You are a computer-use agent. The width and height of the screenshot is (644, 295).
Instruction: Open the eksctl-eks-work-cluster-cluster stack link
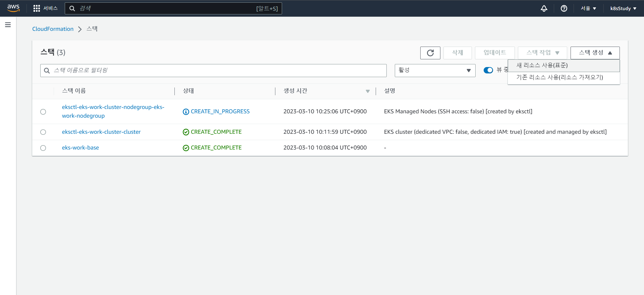click(101, 132)
